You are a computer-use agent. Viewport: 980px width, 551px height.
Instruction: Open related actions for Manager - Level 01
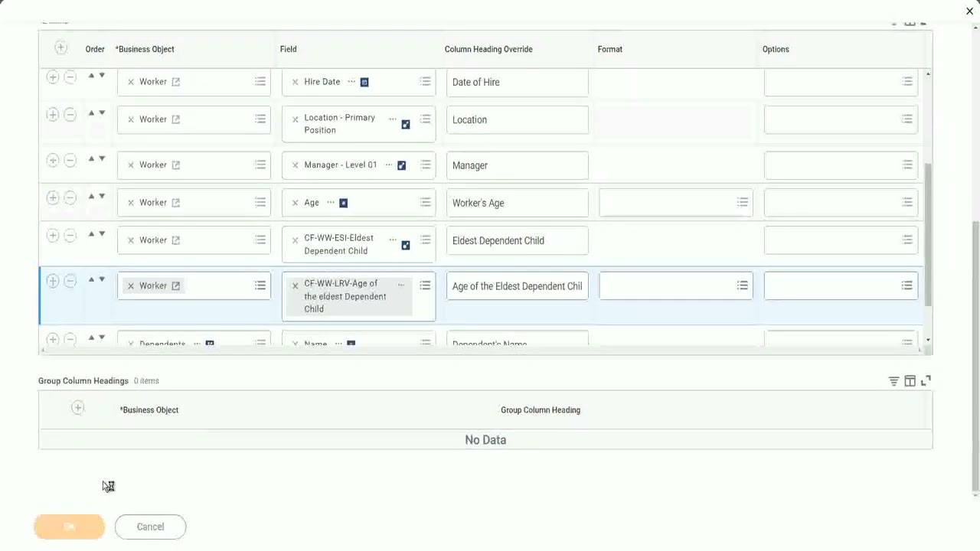[388, 165]
